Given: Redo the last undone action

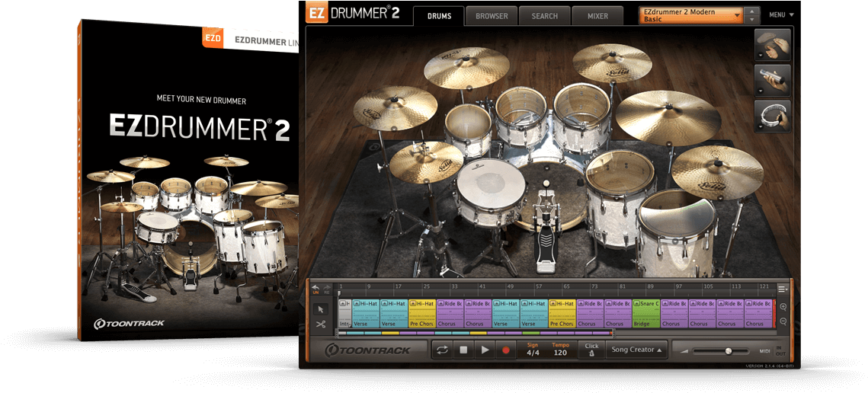Looking at the screenshot, I should point(327,289).
